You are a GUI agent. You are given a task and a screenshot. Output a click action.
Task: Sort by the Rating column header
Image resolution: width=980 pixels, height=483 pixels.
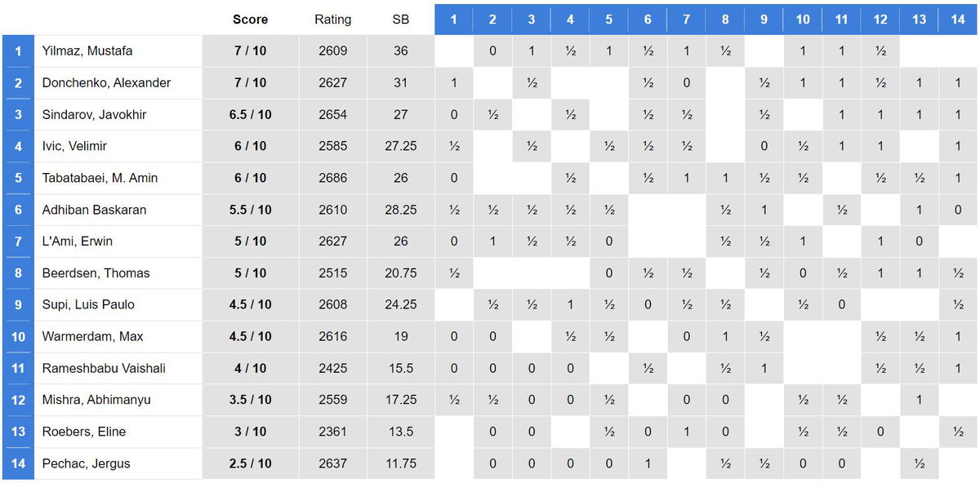tap(332, 19)
